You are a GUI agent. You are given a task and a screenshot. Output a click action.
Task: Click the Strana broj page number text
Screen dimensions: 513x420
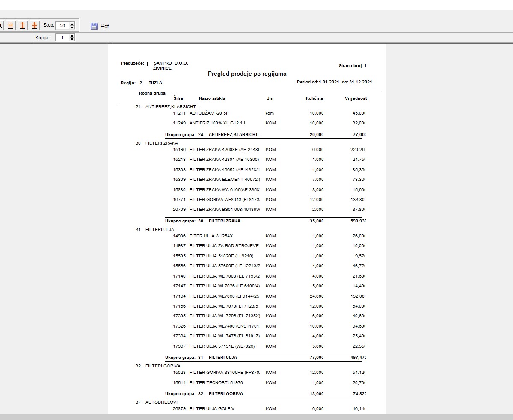coord(352,66)
